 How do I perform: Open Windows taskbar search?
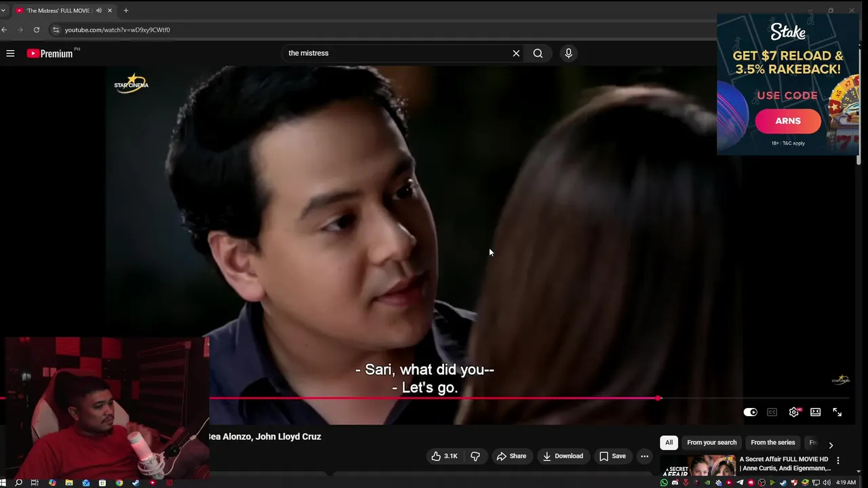[18, 483]
